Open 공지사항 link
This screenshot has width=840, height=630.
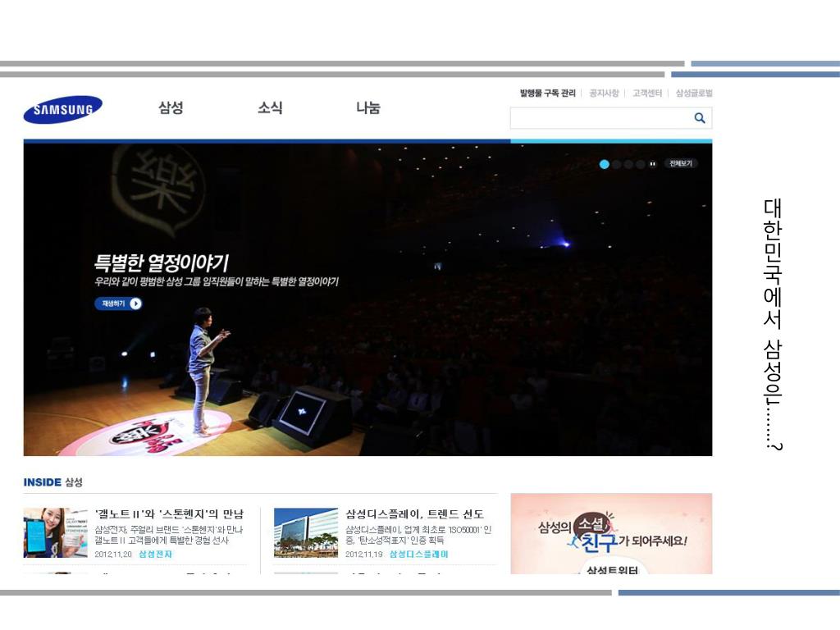[x=604, y=94]
